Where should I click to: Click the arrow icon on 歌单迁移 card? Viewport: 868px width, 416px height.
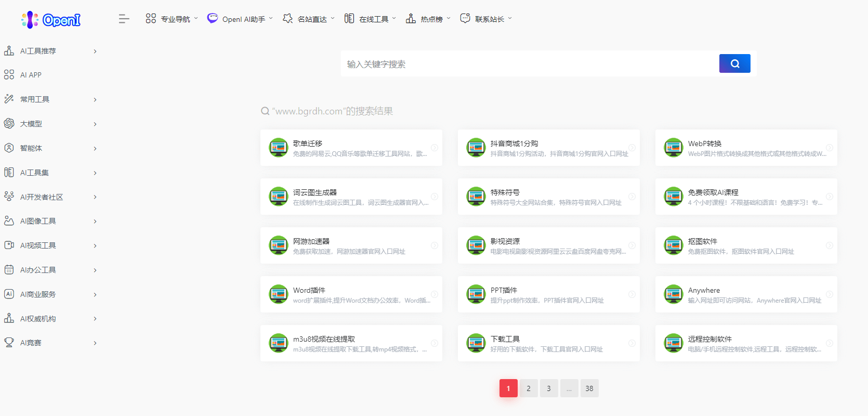pos(435,148)
